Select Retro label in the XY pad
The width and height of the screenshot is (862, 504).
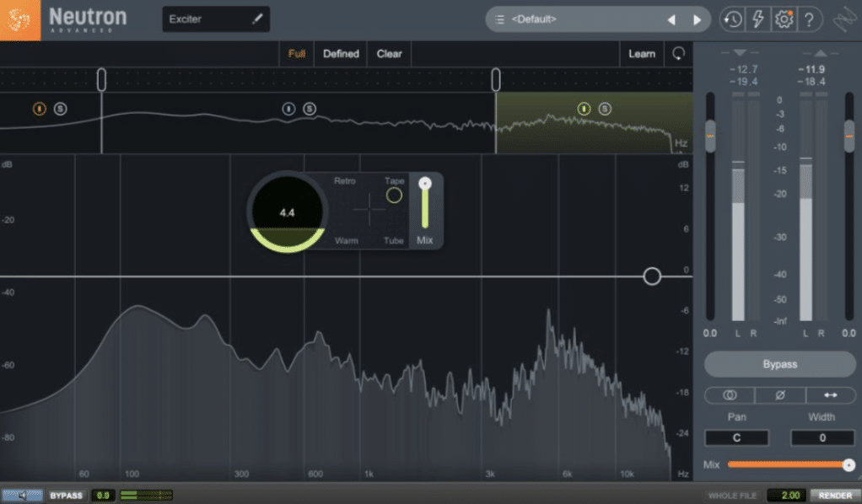(345, 181)
